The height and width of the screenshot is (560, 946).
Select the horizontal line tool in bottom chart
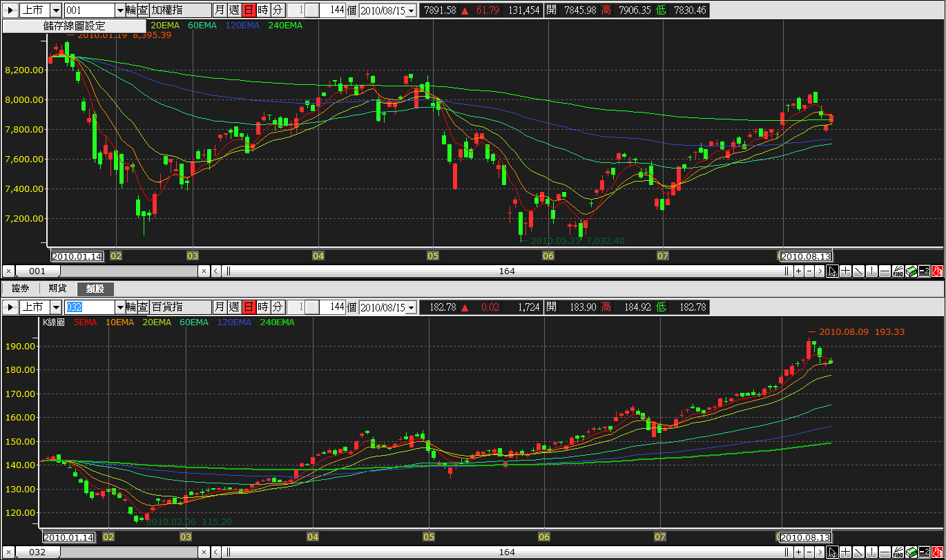(x=885, y=552)
